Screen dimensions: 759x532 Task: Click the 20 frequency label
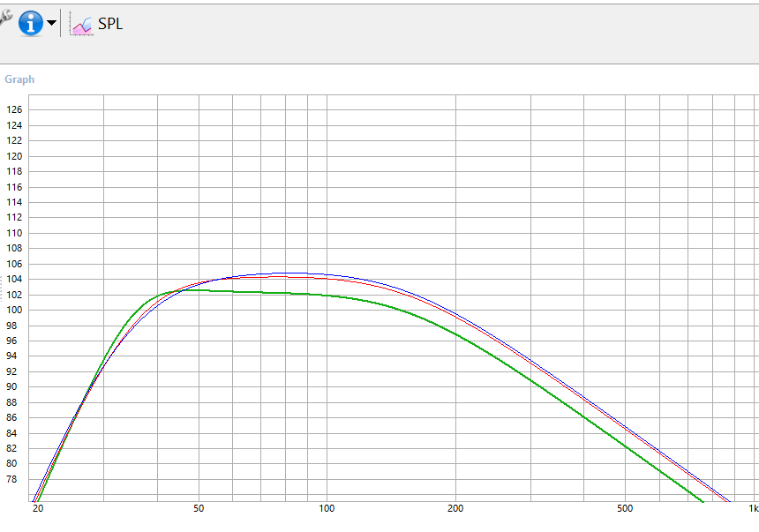(38, 508)
